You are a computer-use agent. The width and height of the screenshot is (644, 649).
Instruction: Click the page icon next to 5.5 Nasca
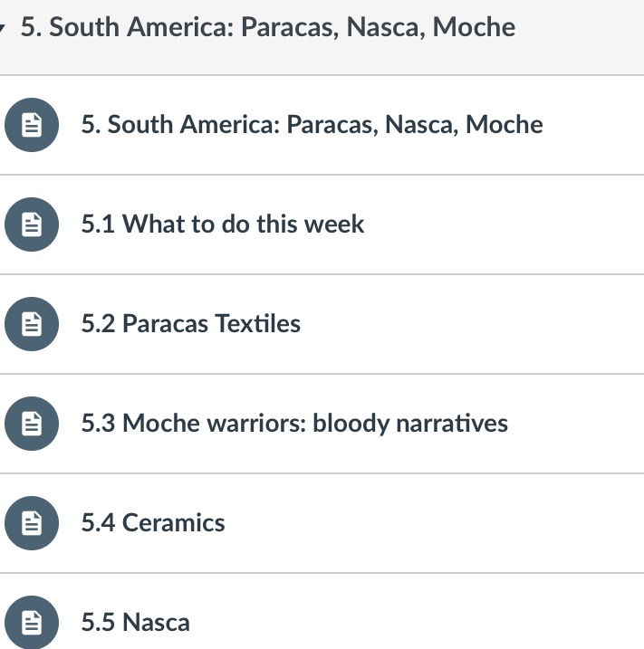click(32, 623)
